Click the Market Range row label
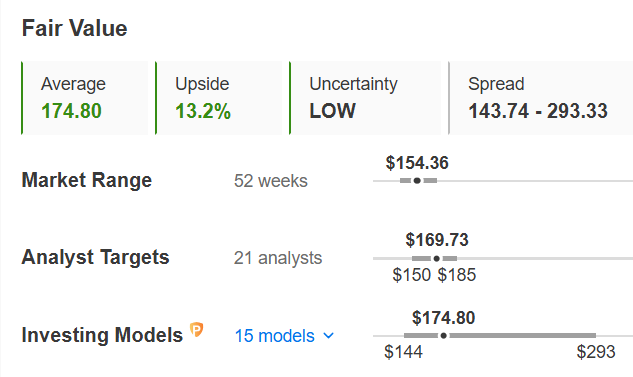 (87, 180)
